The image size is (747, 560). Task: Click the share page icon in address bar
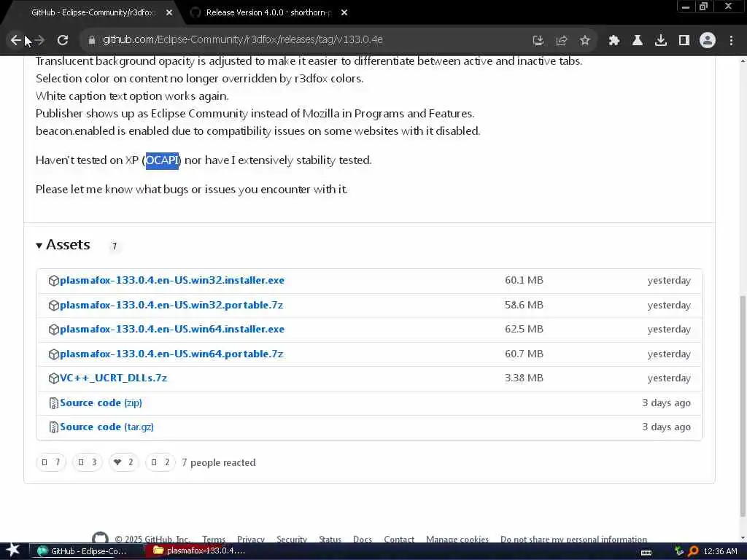tap(561, 41)
